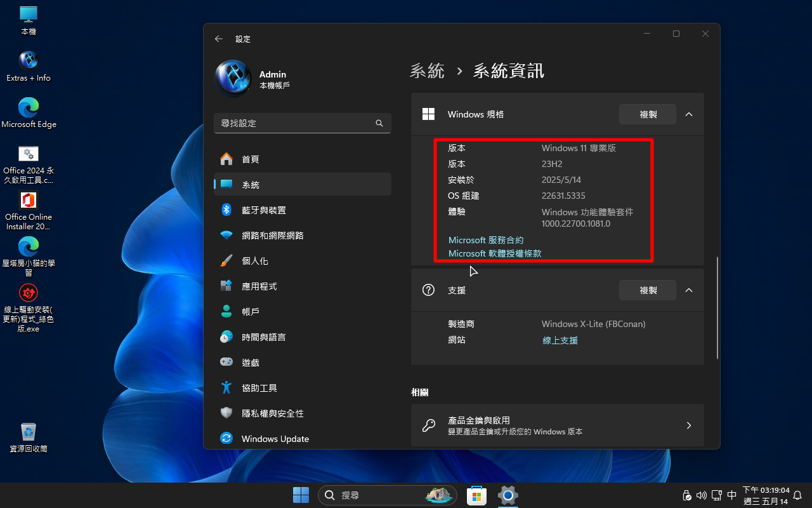Image resolution: width=812 pixels, height=508 pixels.
Task: Go to 個人化 settings
Action: [303, 261]
